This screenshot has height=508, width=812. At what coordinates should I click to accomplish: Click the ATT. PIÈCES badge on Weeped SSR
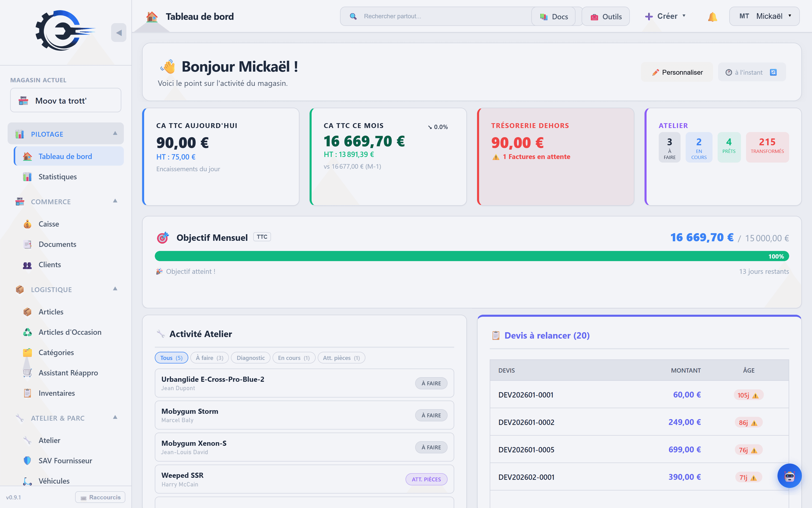click(x=427, y=480)
